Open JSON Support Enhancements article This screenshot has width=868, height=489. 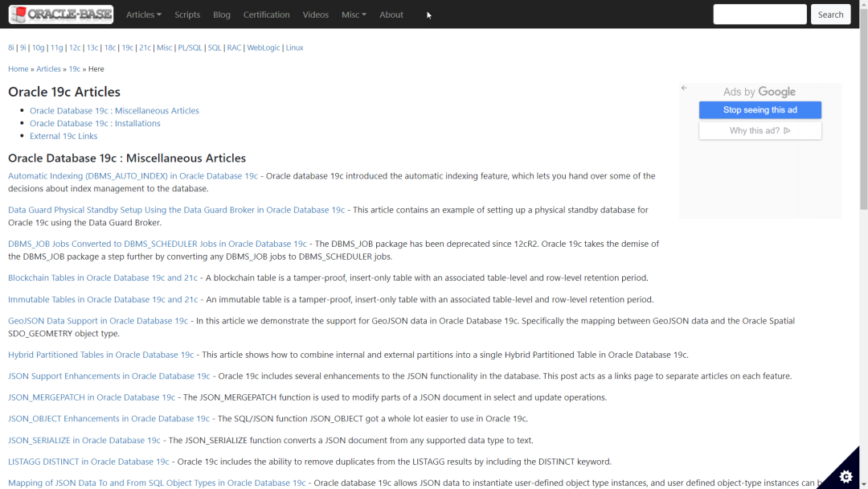click(109, 376)
